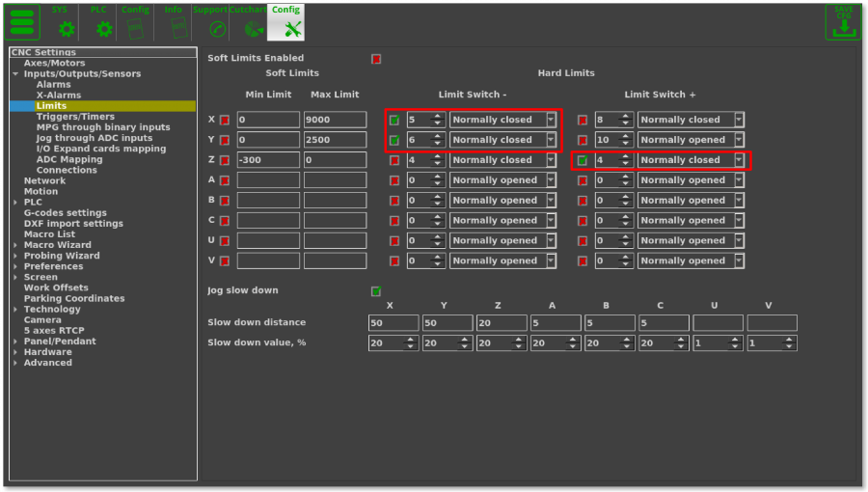868x492 pixels.
Task: Toggle the Jog slow down checkbox
Action: [376, 291]
